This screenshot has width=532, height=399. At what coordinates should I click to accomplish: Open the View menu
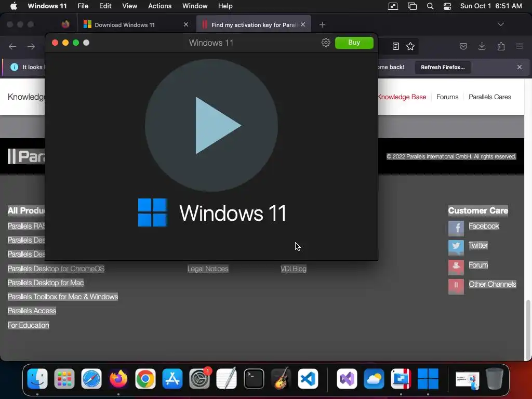(129, 6)
